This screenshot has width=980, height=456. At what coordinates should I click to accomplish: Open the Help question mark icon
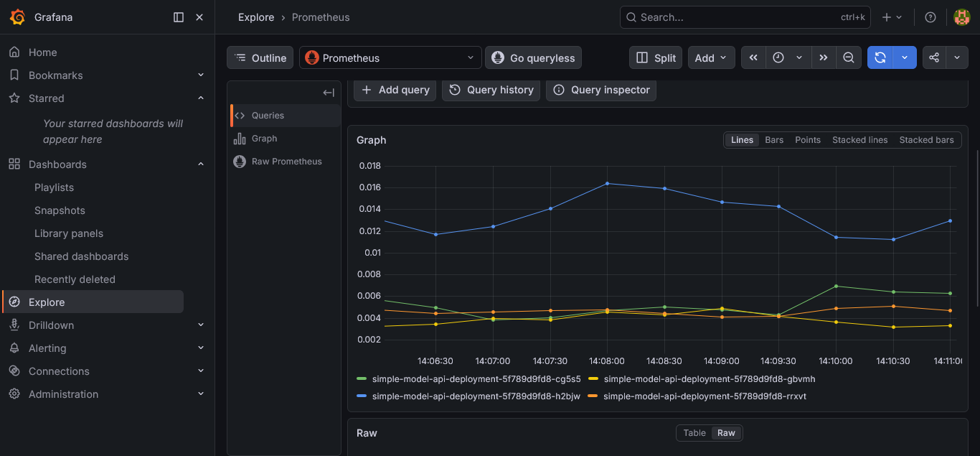pyautogui.click(x=930, y=17)
